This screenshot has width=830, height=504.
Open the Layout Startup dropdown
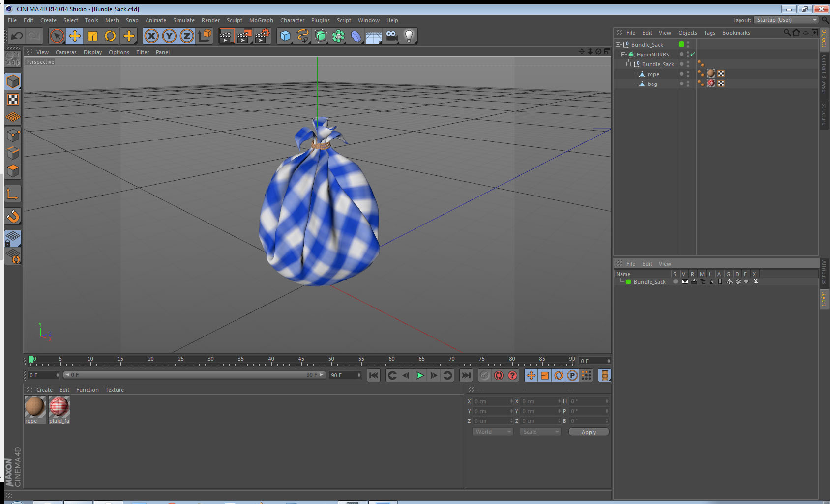click(786, 20)
